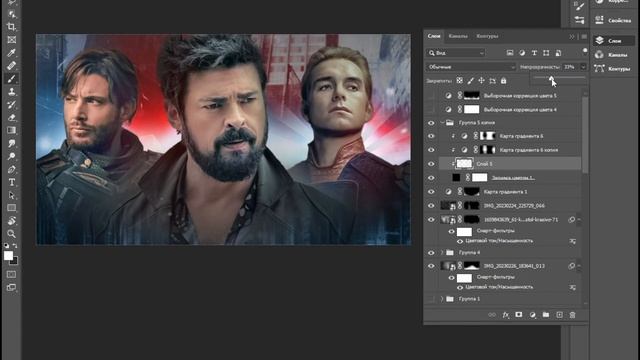
Task: Select the Gradient tool
Action: point(11,131)
